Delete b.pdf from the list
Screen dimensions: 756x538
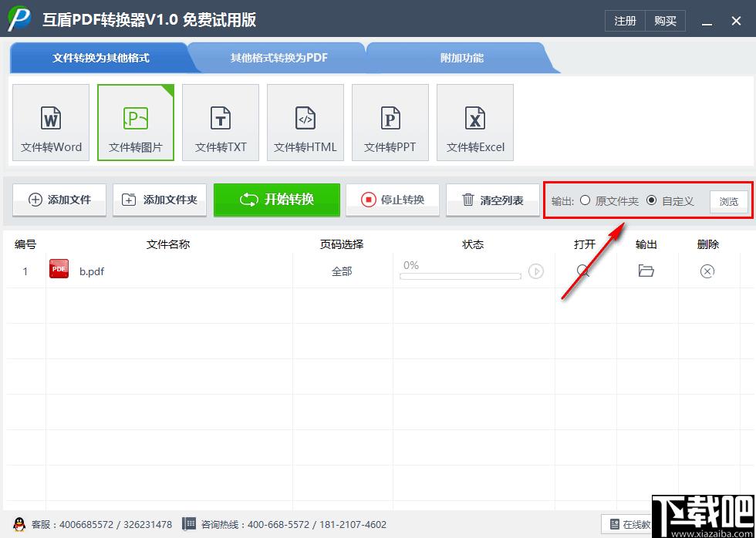[707, 271]
